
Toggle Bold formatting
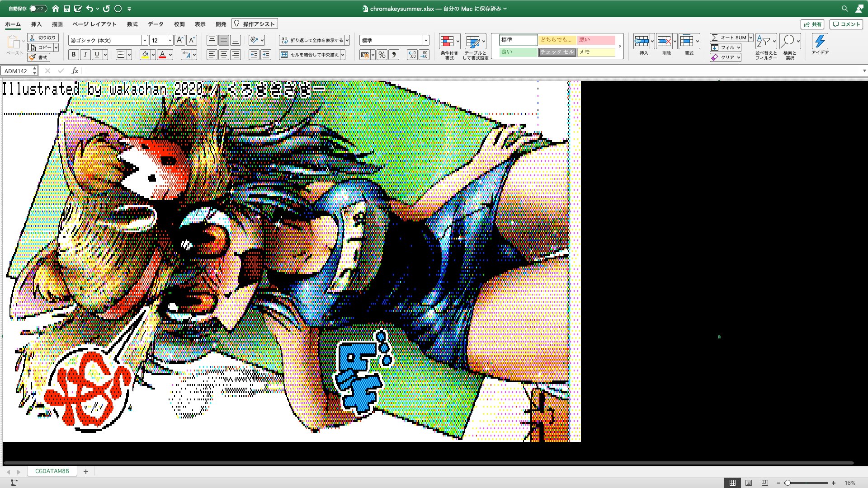pos(74,55)
